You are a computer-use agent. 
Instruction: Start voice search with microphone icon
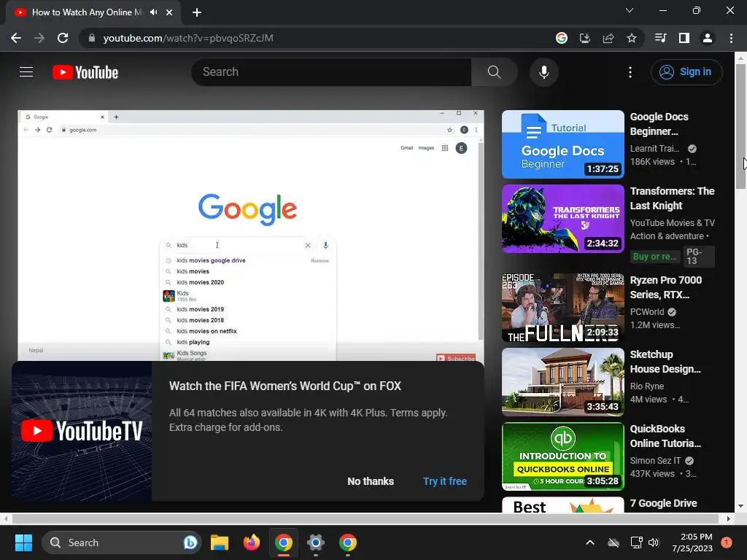(544, 72)
